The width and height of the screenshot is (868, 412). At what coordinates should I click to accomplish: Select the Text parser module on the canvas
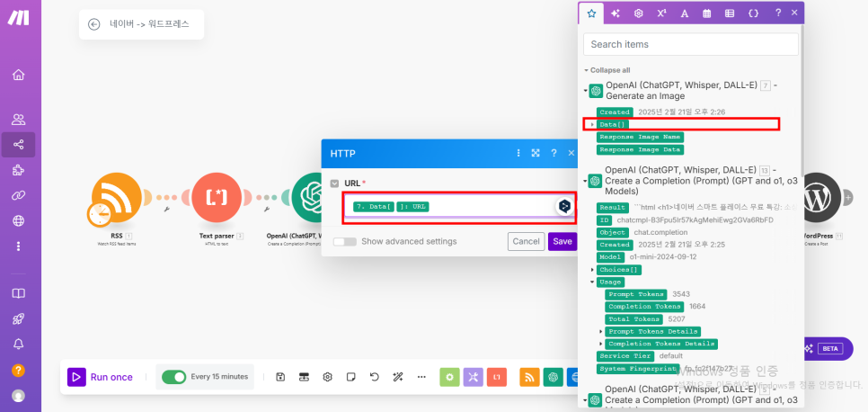click(x=216, y=197)
